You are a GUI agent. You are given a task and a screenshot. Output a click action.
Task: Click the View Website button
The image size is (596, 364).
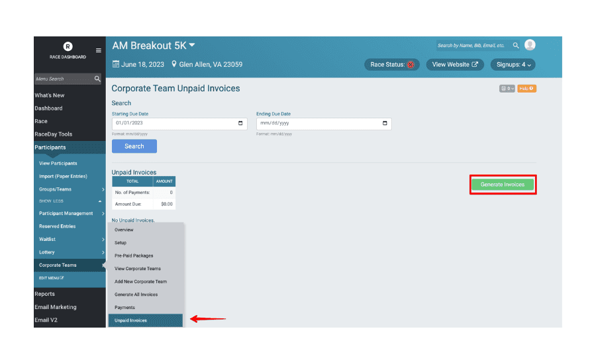pyautogui.click(x=455, y=65)
